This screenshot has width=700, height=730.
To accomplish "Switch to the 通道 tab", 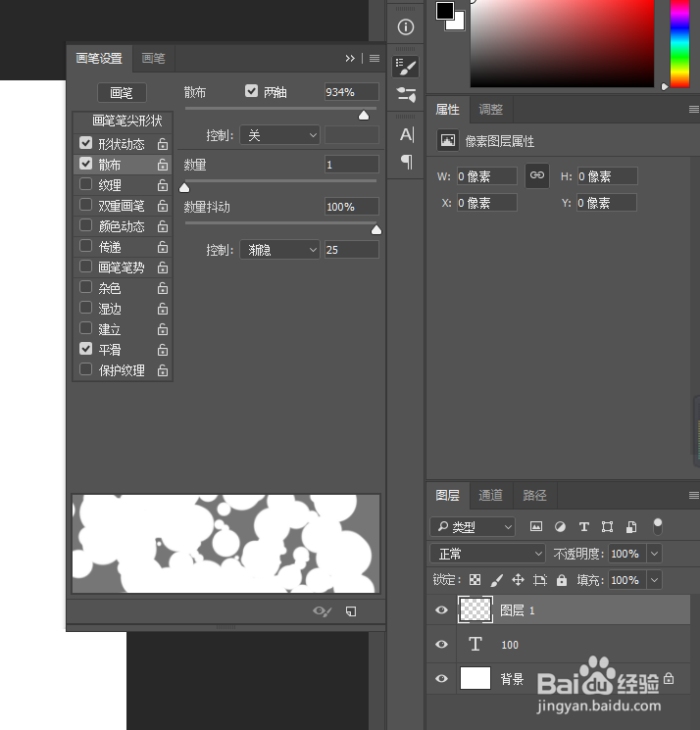I will coord(491,496).
